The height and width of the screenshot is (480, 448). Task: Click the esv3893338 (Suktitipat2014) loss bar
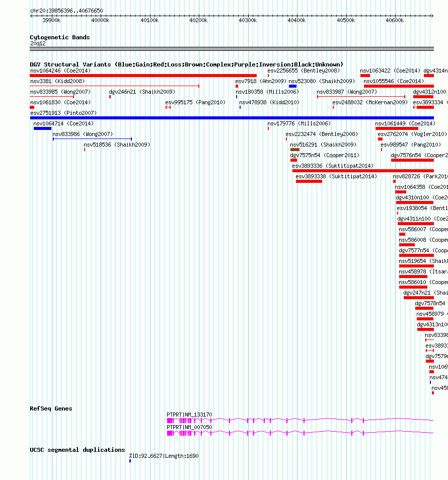click(x=309, y=181)
